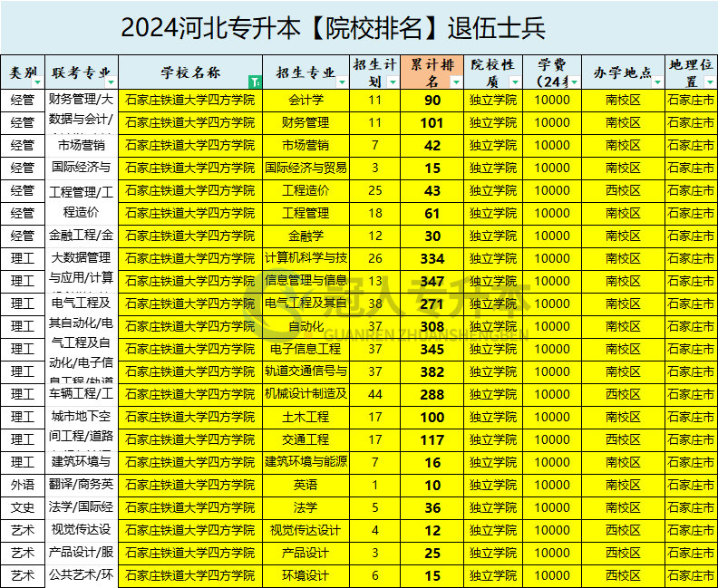The height and width of the screenshot is (588, 718).
Task: Select the cumulative rank cell showing 382
Action: tap(432, 371)
